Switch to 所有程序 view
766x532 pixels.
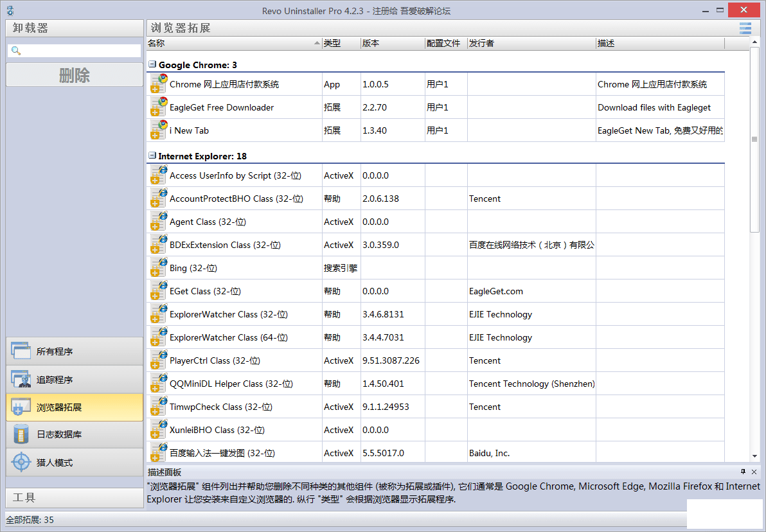point(75,351)
